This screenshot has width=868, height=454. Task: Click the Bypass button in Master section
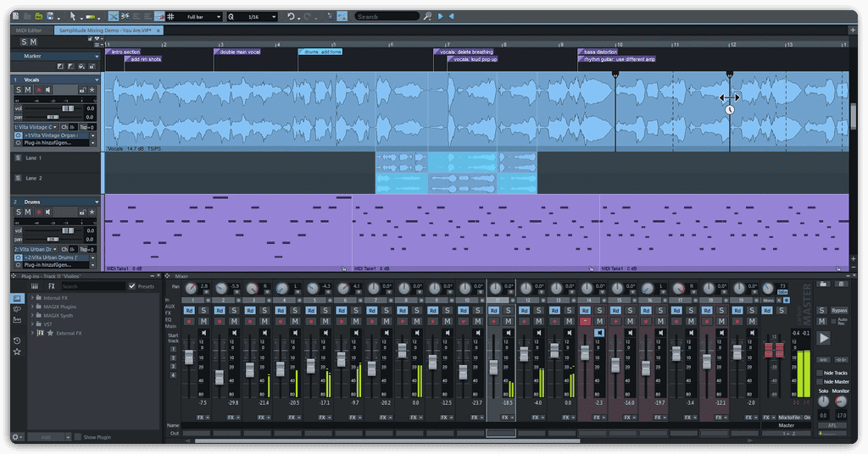[839, 310]
